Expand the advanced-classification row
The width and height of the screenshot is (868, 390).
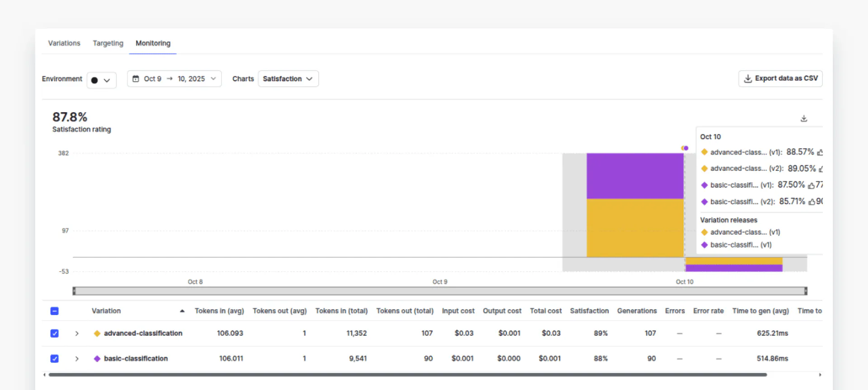pos(77,334)
